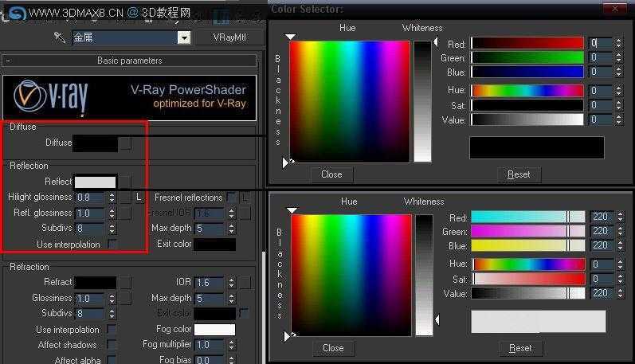Adjust the lower selector Value 220 spinner
635x364 pixels.
click(x=620, y=293)
